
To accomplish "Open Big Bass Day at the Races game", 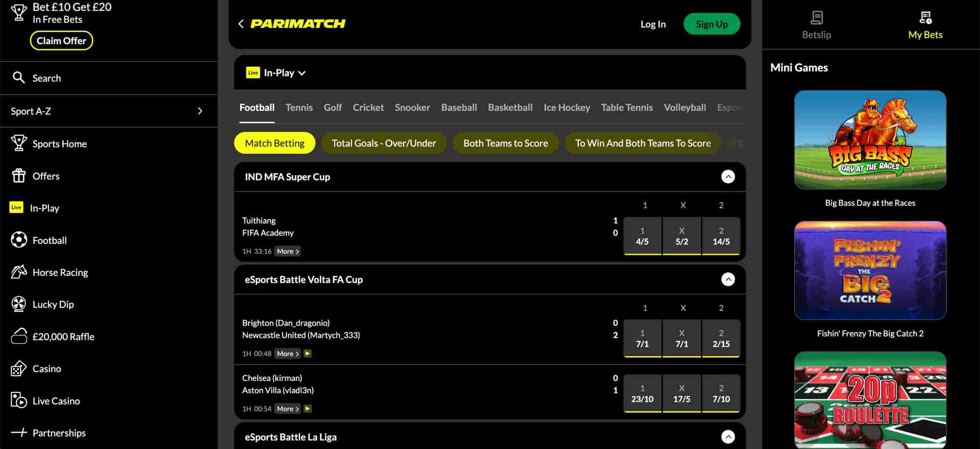I will coord(870,140).
